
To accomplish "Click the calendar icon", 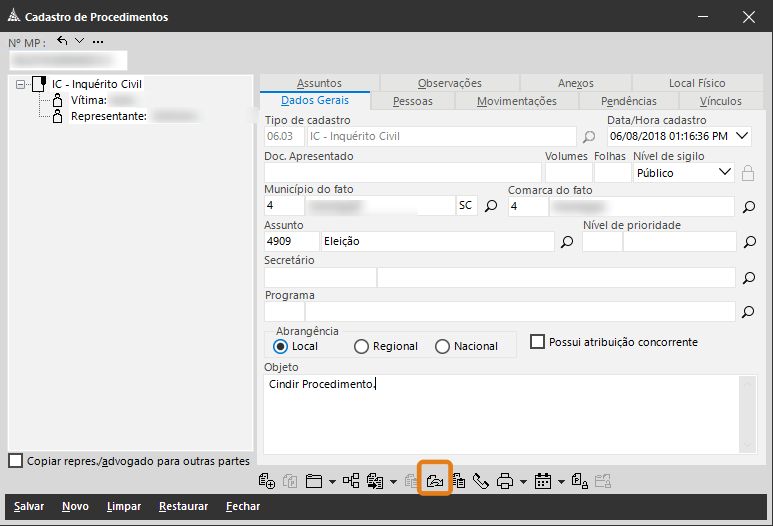I will click(543, 481).
